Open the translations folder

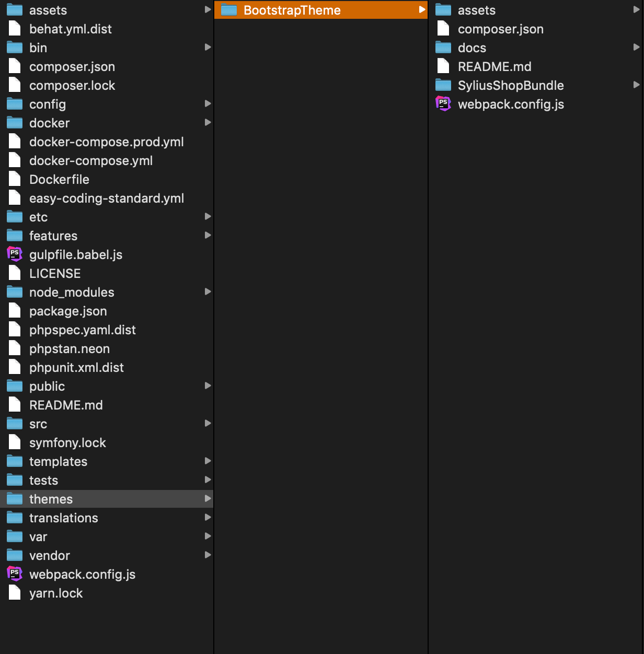pos(63,517)
